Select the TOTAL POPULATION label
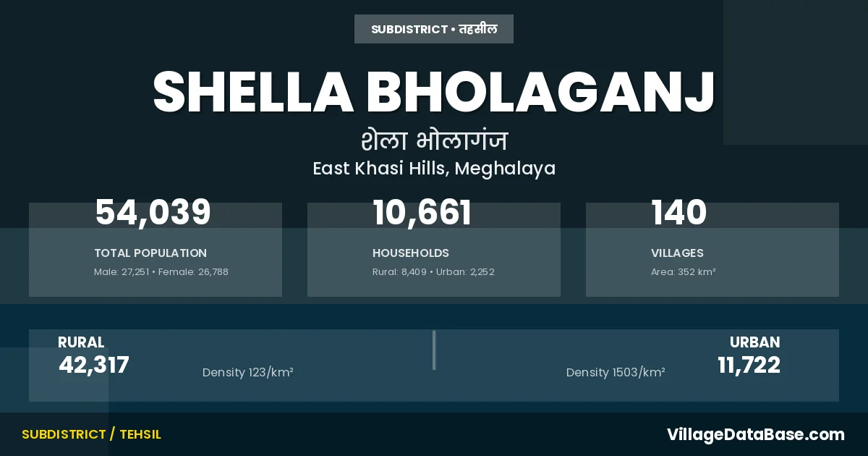The height and width of the screenshot is (456, 868). coord(150,253)
